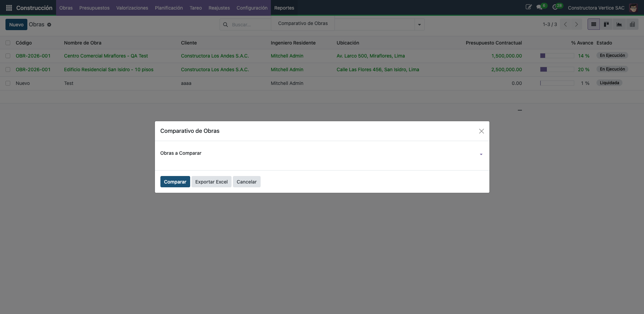Image resolution: width=644 pixels, height=314 pixels.
Task: Click the Exportar Excel button
Action: (x=211, y=182)
